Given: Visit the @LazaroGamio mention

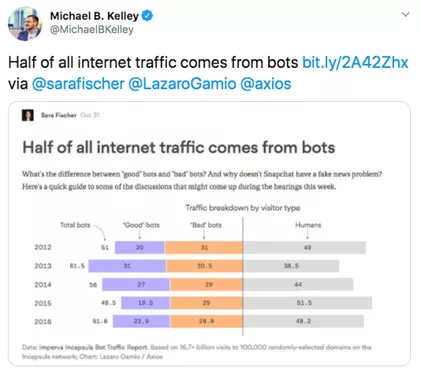Looking at the screenshot, I should (x=182, y=84).
